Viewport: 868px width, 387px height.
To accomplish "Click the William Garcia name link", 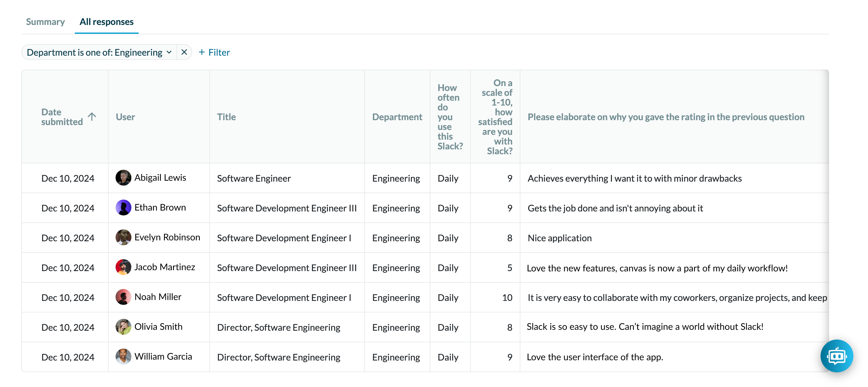I will click(x=163, y=357).
